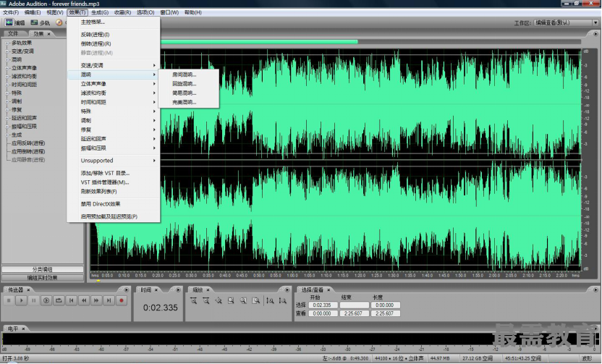Open the 文件(F) menu
The image size is (602, 364).
(11, 13)
